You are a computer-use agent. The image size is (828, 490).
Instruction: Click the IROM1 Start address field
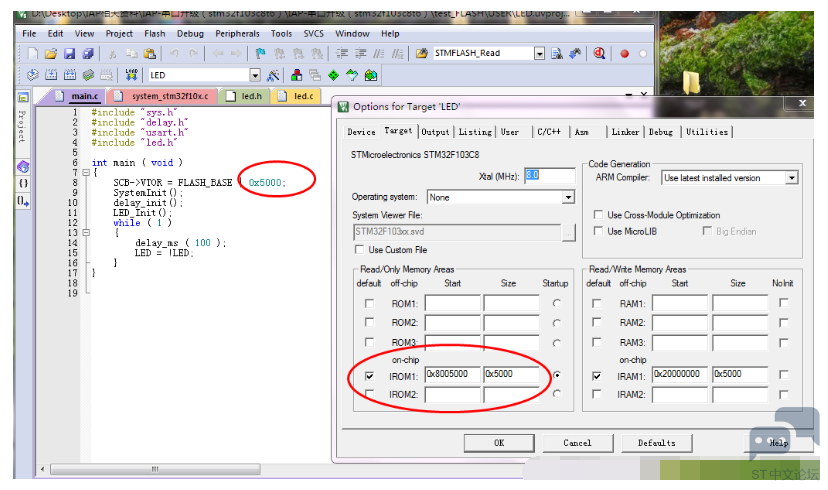click(x=453, y=374)
